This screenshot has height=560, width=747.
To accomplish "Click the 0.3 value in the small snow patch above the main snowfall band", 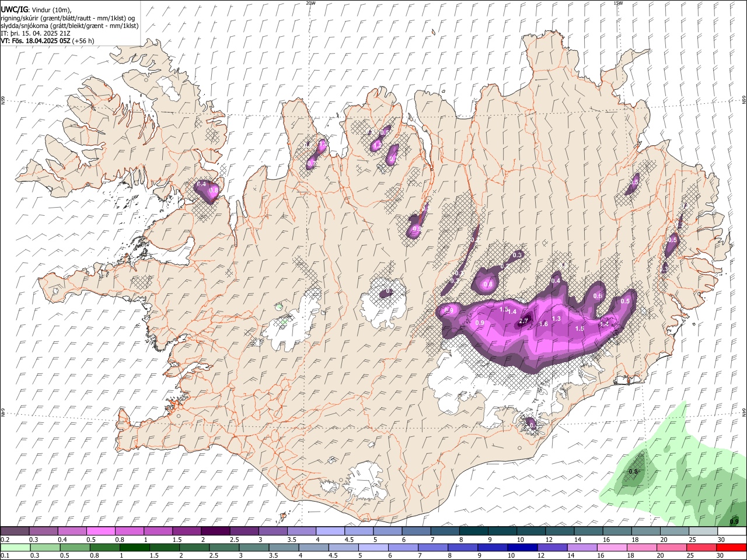I will coord(517,255).
